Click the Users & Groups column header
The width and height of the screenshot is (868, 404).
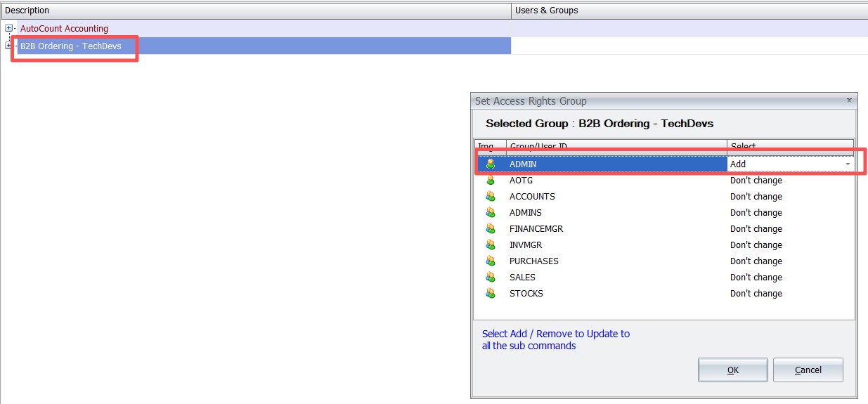tap(689, 11)
